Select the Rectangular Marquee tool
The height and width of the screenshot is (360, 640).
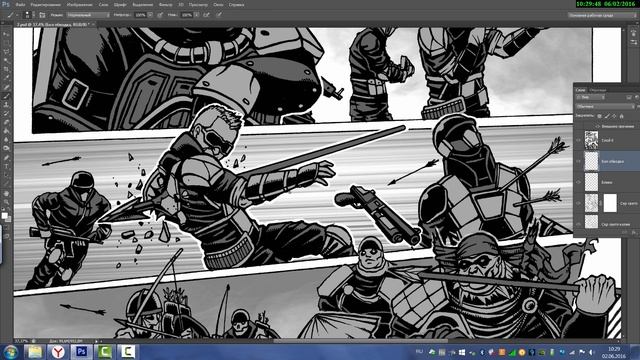pyautogui.click(x=7, y=43)
